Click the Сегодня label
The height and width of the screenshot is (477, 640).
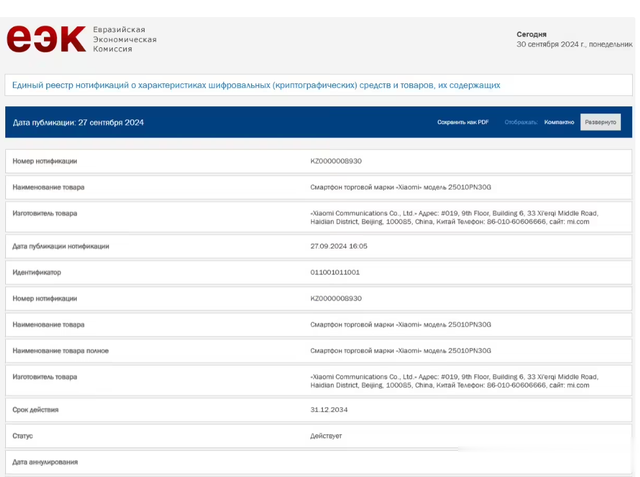click(x=531, y=34)
